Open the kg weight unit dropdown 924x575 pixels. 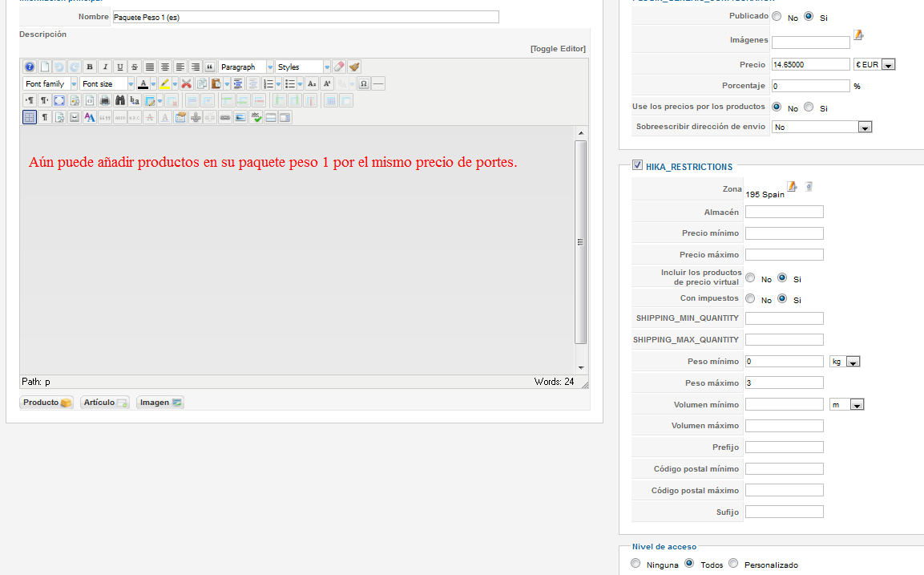845,362
